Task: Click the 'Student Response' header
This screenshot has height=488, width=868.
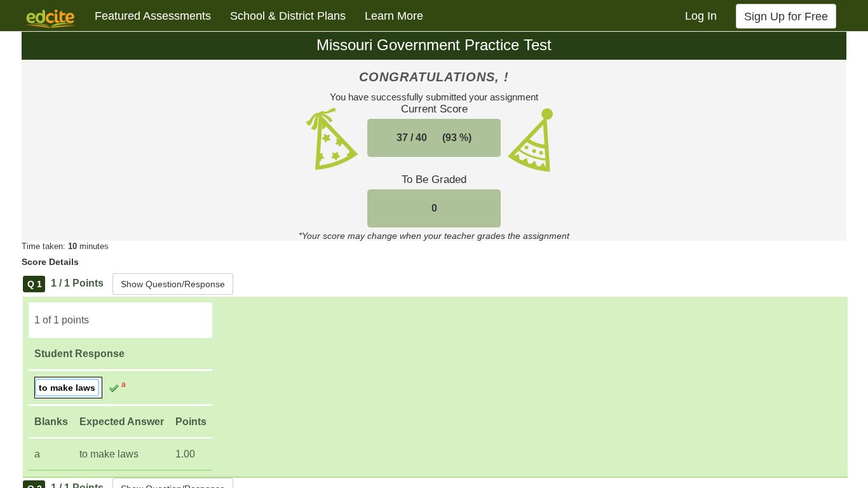Action: click(x=79, y=353)
